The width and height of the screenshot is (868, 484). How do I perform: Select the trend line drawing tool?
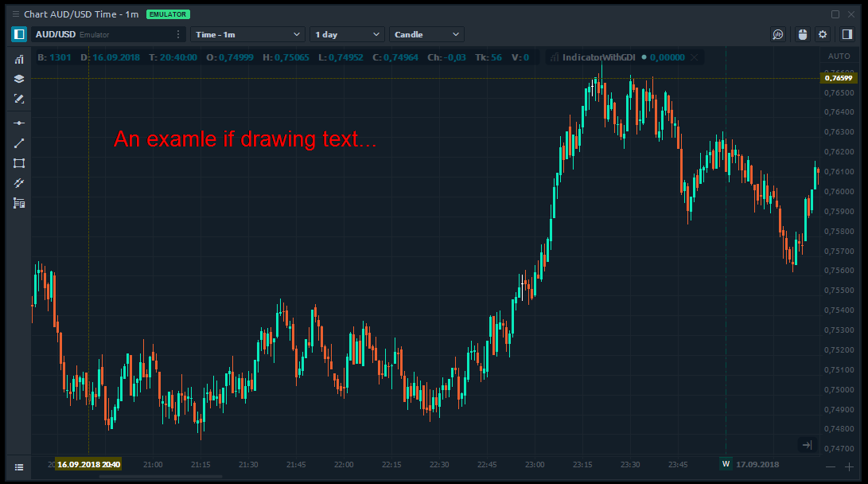tap(19, 143)
